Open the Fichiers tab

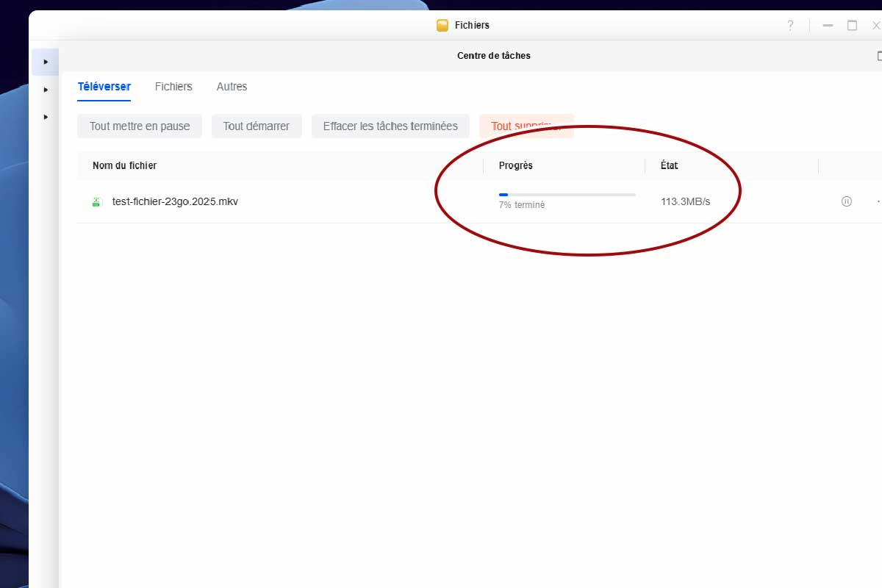173,87
